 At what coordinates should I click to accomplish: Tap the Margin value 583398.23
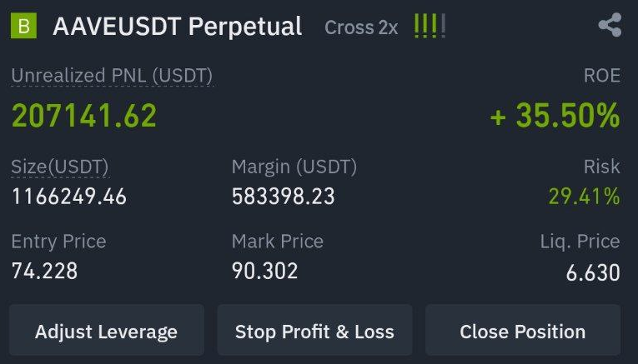click(284, 197)
